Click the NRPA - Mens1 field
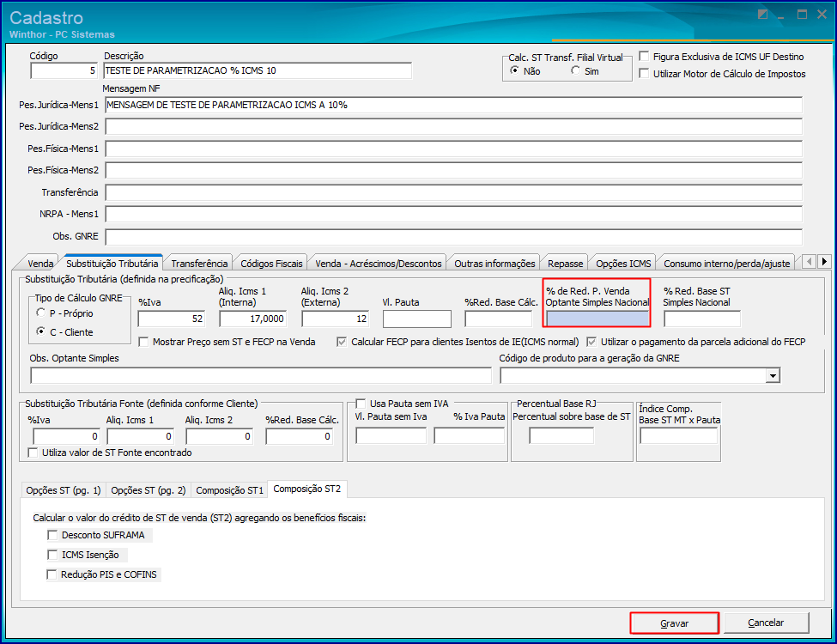Screen dimensions: 837x644 (454, 214)
